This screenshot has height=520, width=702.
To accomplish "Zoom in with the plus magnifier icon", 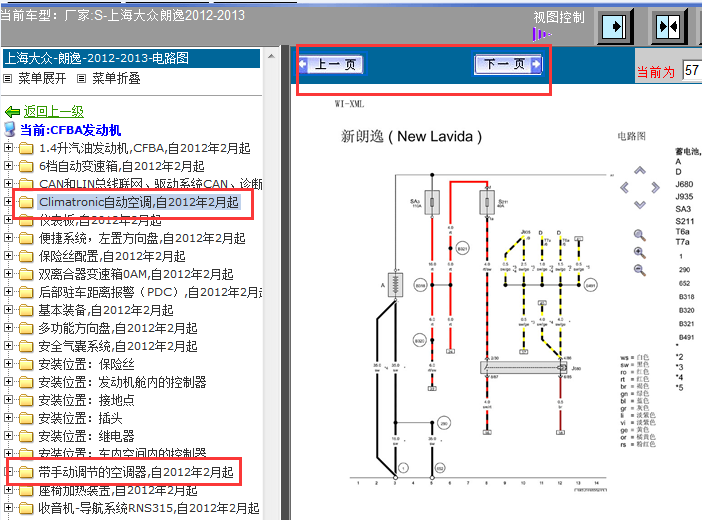I will click(639, 253).
